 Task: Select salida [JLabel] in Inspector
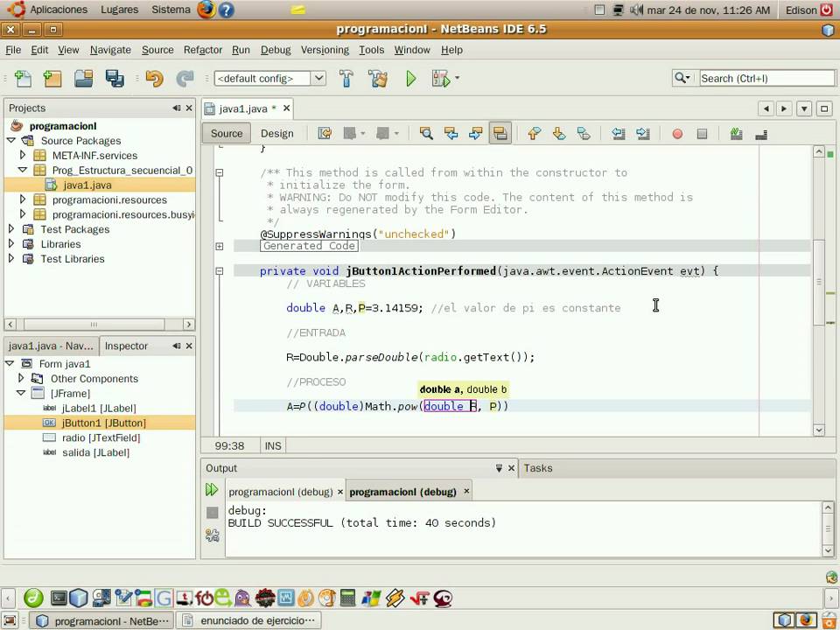[95, 452]
